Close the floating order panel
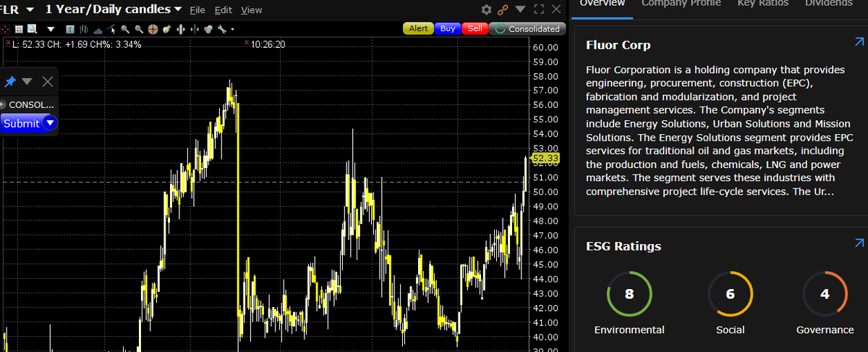 point(48,82)
